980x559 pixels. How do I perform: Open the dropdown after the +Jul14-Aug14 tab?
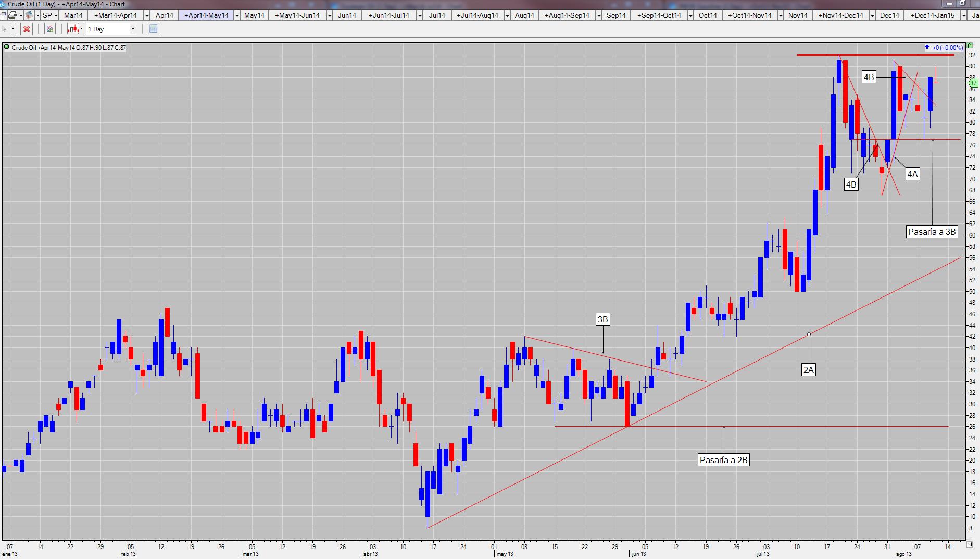[x=507, y=15]
